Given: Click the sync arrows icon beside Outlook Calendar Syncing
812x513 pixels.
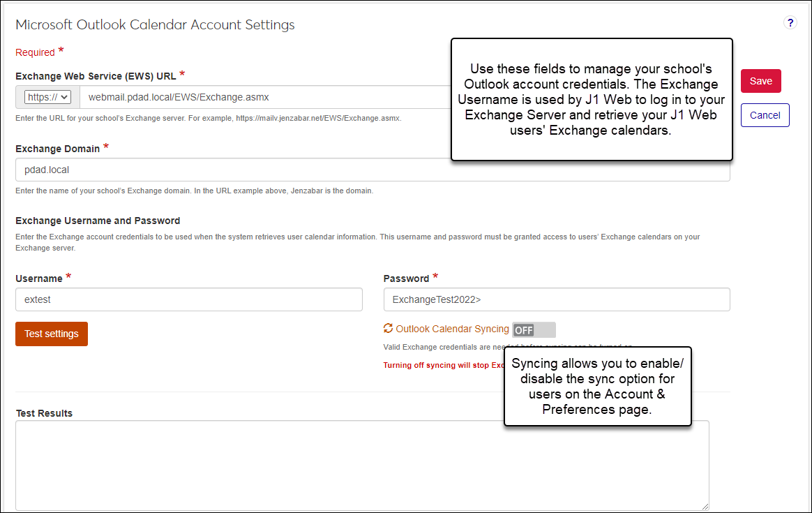Looking at the screenshot, I should 389,329.
